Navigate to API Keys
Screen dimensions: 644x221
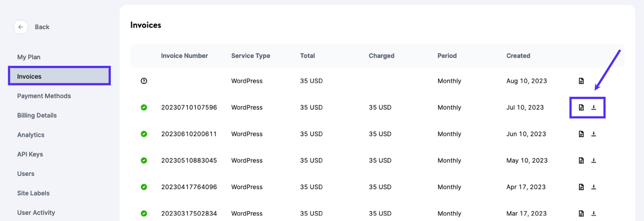(30, 154)
